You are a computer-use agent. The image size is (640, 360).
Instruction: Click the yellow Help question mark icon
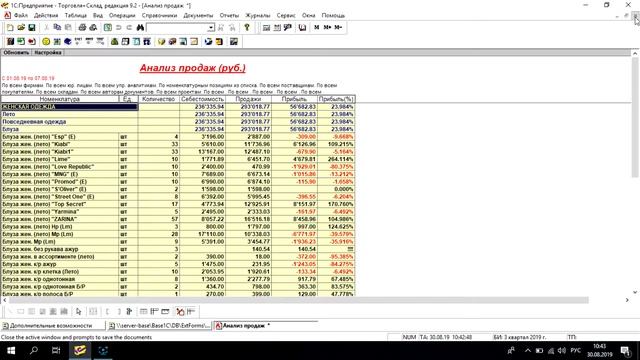247,27
